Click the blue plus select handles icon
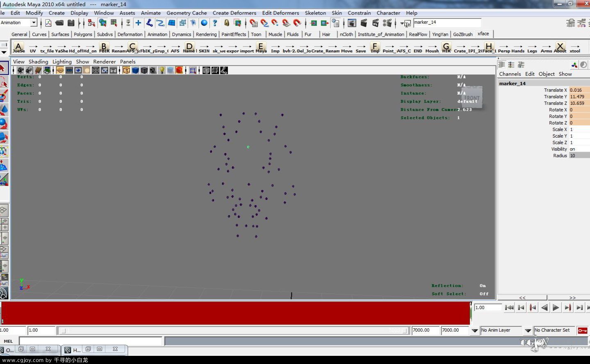 pyautogui.click(x=138, y=23)
